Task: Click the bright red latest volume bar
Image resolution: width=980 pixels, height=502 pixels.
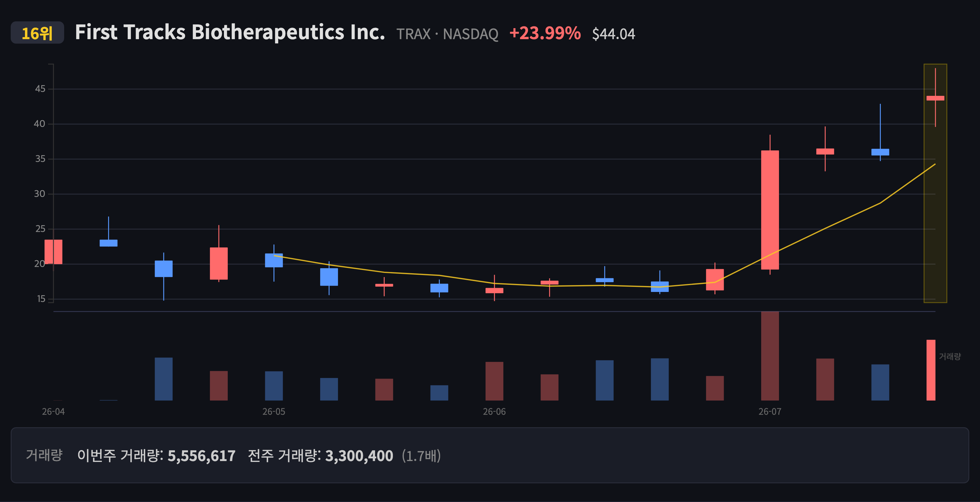Action: 930,370
